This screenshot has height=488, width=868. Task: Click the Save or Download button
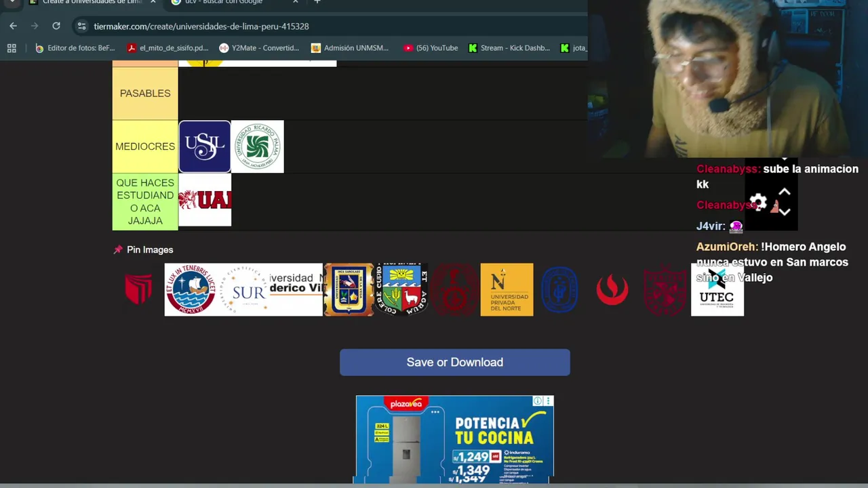(x=455, y=362)
